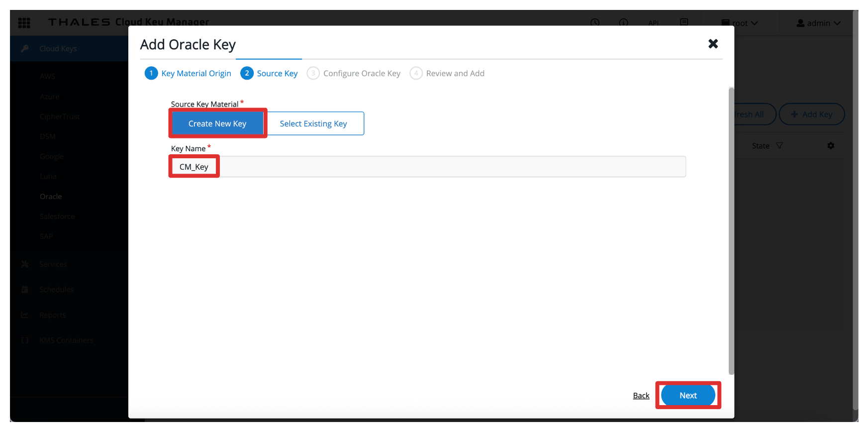Click the Schedules calendar icon in sidebar
The width and height of the screenshot is (868, 432).
[25, 290]
